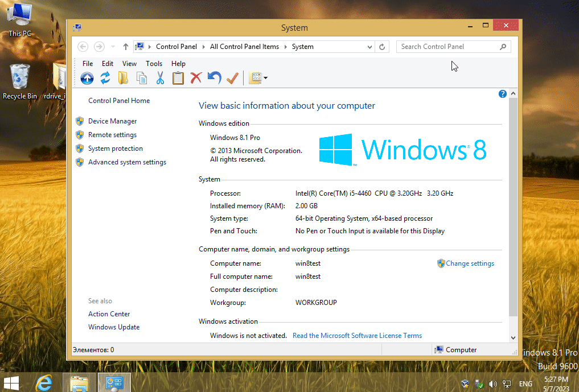Viewport: 579px width, 392px height.
Task: Expand the chevron after All Control Panel Items
Action: tap(286, 47)
